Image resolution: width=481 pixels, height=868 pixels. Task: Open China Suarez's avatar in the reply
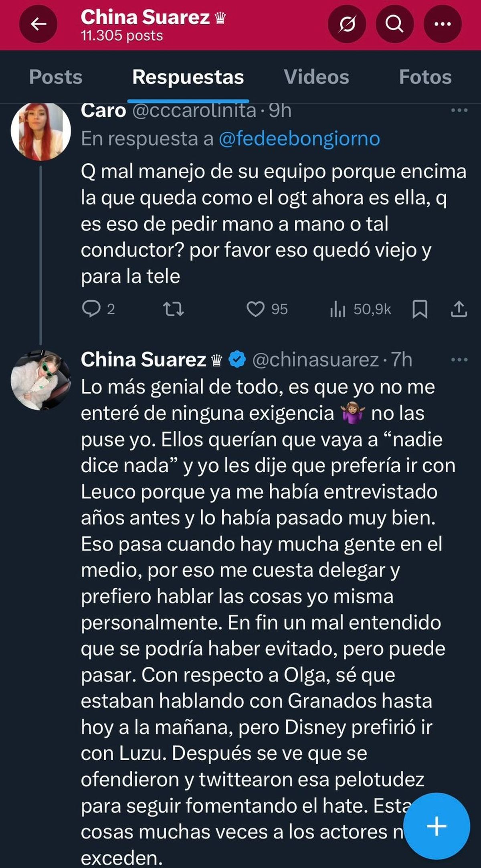(x=40, y=380)
